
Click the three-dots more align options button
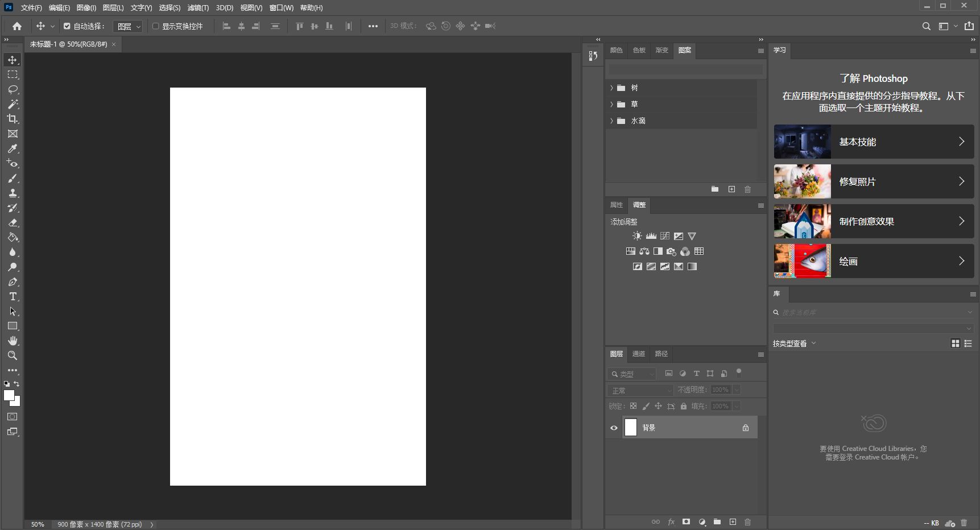point(373,26)
